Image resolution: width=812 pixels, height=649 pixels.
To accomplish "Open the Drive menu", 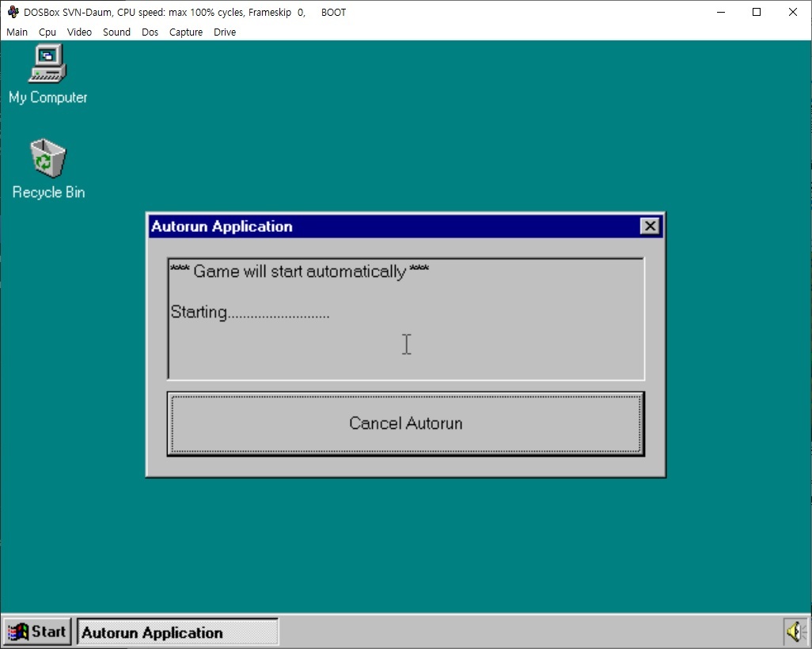I will (225, 32).
